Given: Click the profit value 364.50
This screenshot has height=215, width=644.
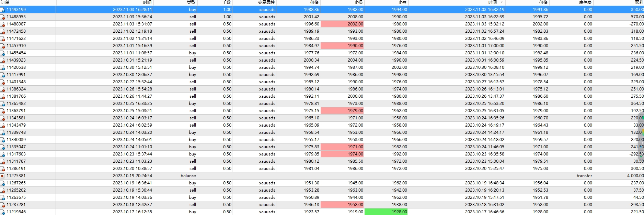Looking at the screenshot, I should (x=637, y=104).
